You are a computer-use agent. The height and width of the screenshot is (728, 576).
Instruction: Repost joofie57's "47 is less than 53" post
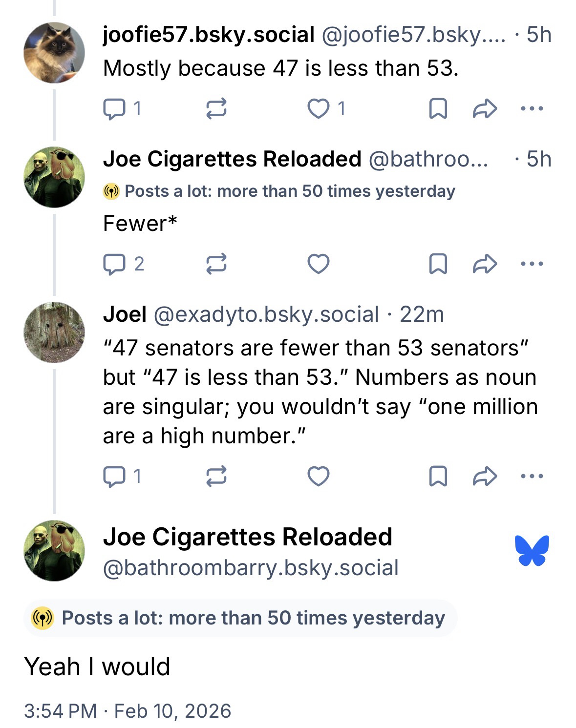tap(216, 108)
